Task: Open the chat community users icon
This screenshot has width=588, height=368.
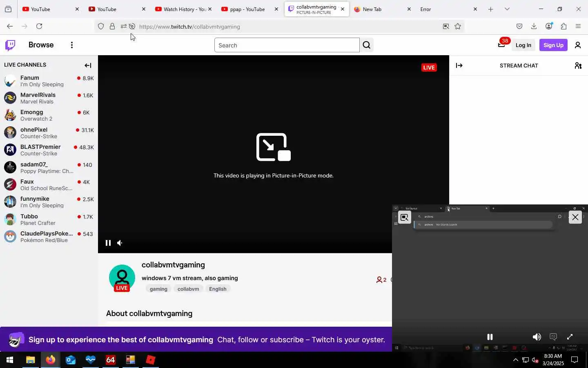Action: pyautogui.click(x=578, y=65)
